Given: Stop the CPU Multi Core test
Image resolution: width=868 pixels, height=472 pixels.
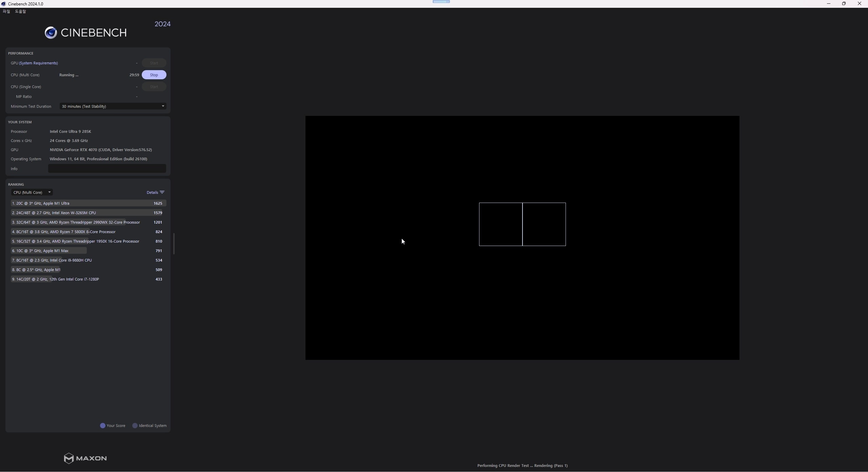Looking at the screenshot, I should [x=154, y=75].
